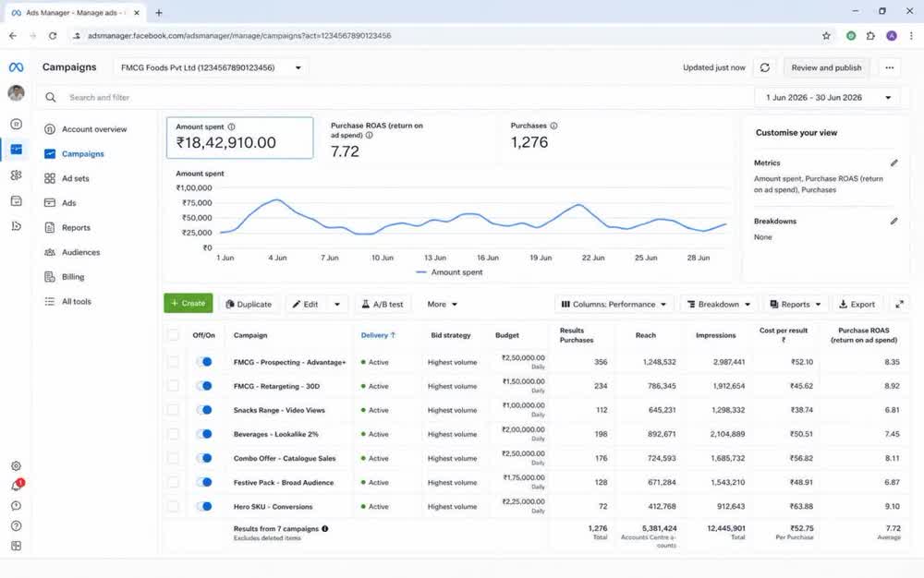
Task: Open Ad sets section
Action: (x=67, y=178)
